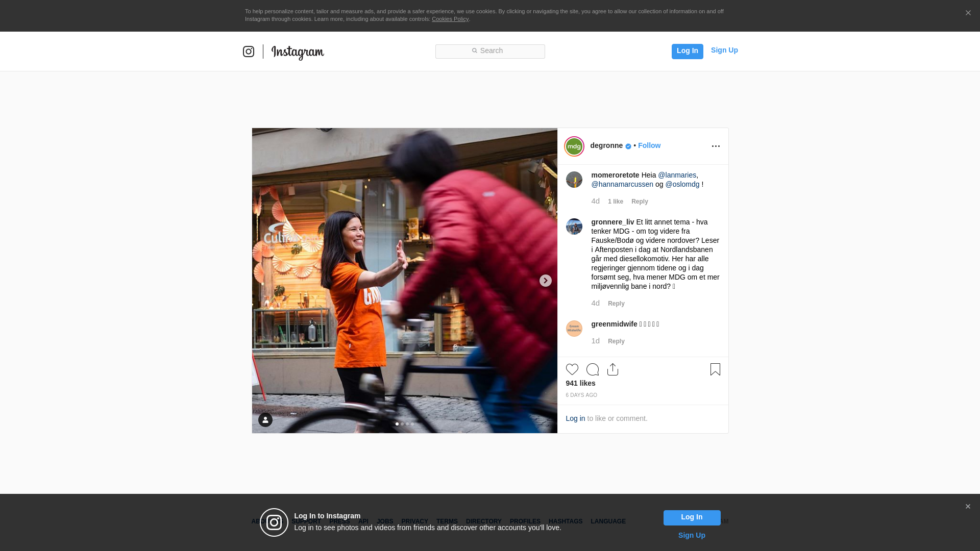
Task: Like the post with heart icon
Action: (x=572, y=369)
